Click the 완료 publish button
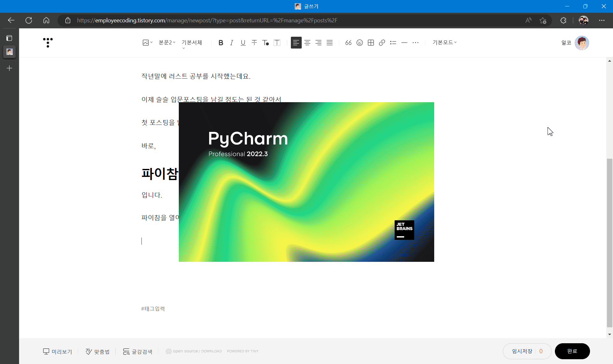Viewport: 613px width, 364px height. (572, 351)
